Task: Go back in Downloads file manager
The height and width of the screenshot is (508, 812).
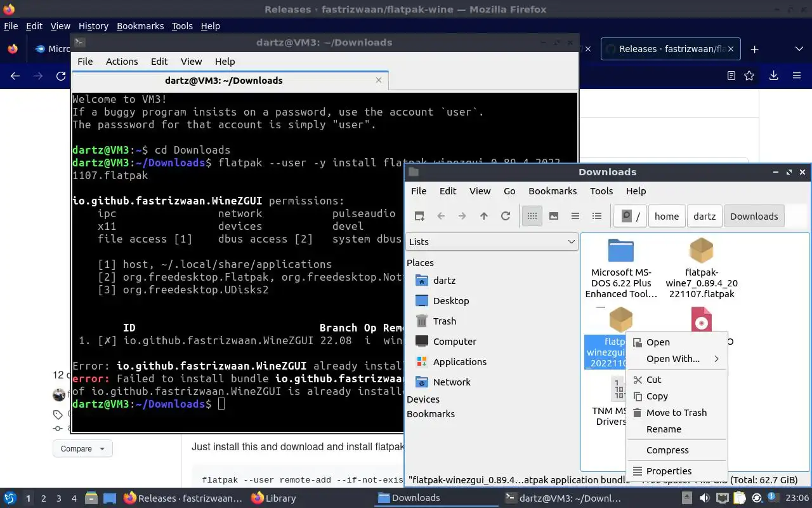Action: [x=441, y=216]
